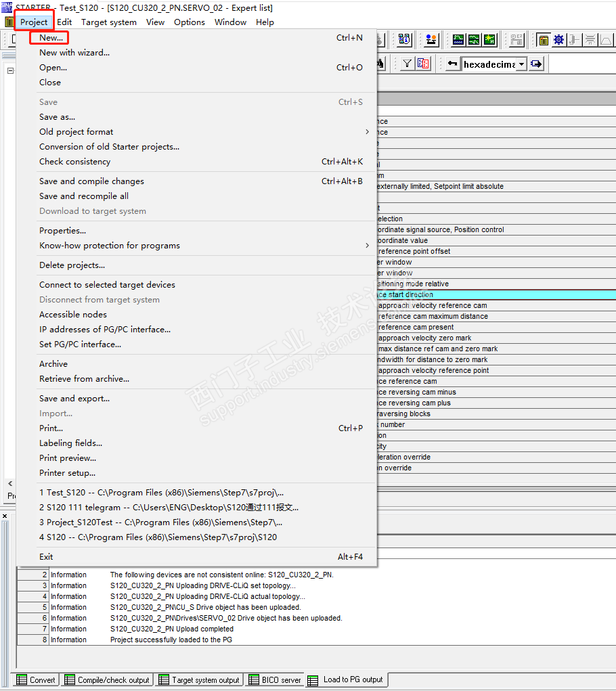The height and width of the screenshot is (691, 616).
Task: Click the grayed ROM/RAM copy toolbar icon
Action: pos(516,40)
